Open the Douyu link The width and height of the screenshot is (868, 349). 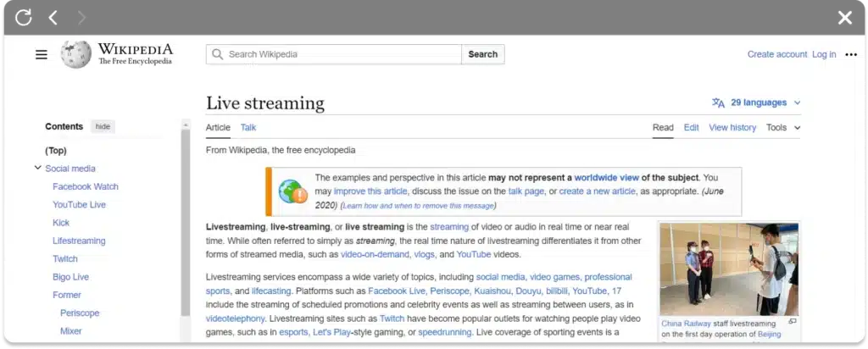point(528,291)
